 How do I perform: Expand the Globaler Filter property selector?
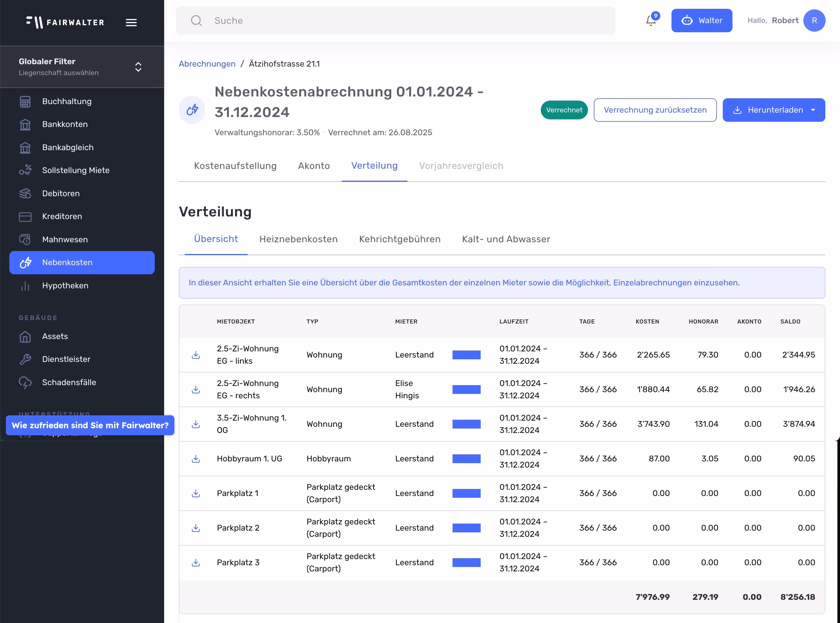(x=138, y=67)
